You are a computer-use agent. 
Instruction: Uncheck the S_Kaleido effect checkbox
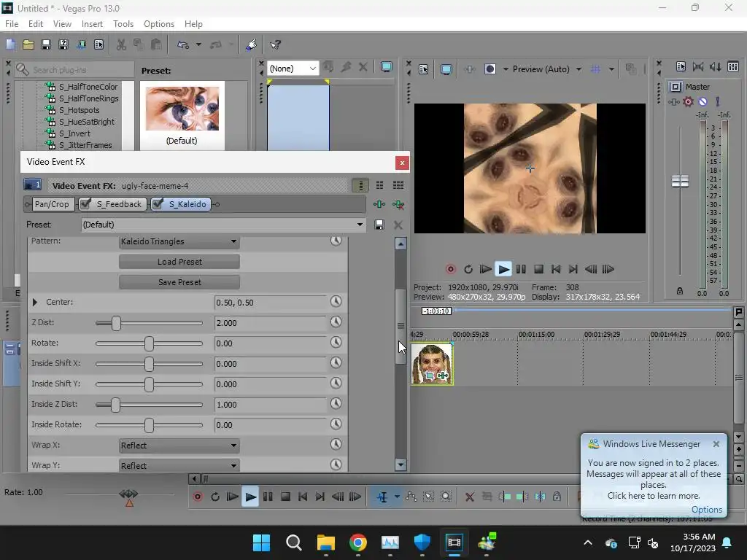[x=158, y=204]
